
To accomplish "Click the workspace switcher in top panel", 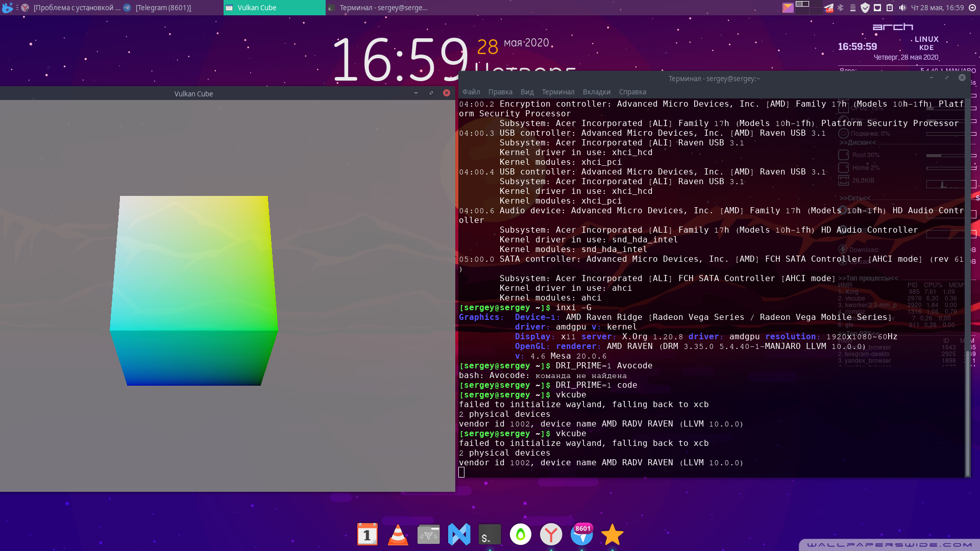I will (x=808, y=8).
